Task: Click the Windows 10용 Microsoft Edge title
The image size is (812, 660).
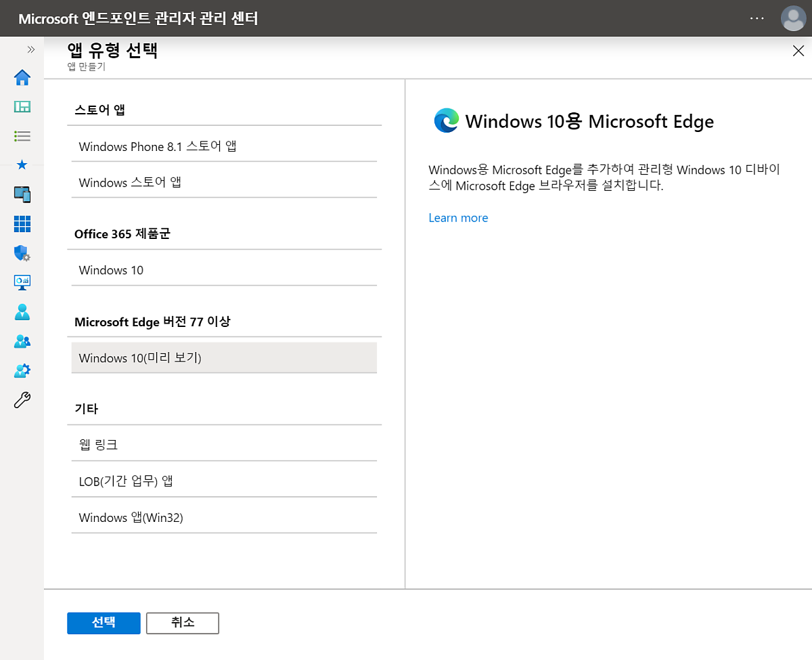Action: pyautogui.click(x=589, y=122)
